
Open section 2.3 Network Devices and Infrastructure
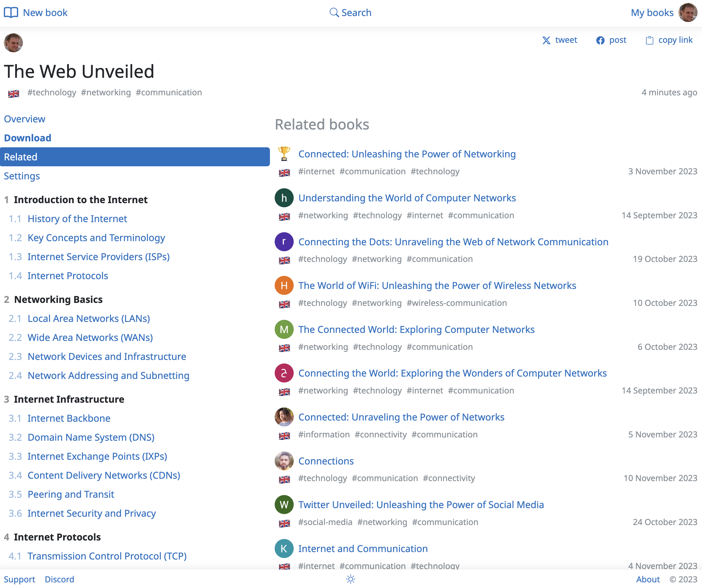[x=107, y=356]
